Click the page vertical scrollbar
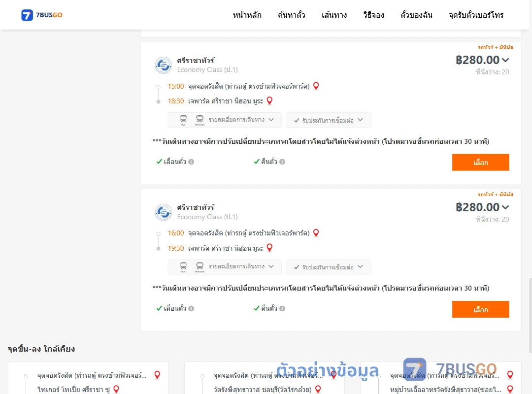Image resolution: width=532 pixels, height=394 pixels. [x=530, y=315]
